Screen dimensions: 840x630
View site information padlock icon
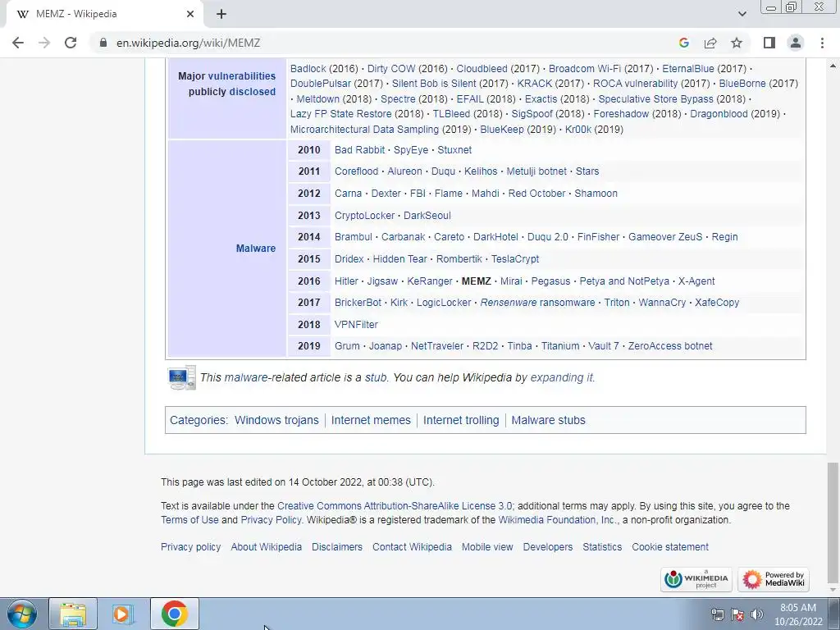103,43
